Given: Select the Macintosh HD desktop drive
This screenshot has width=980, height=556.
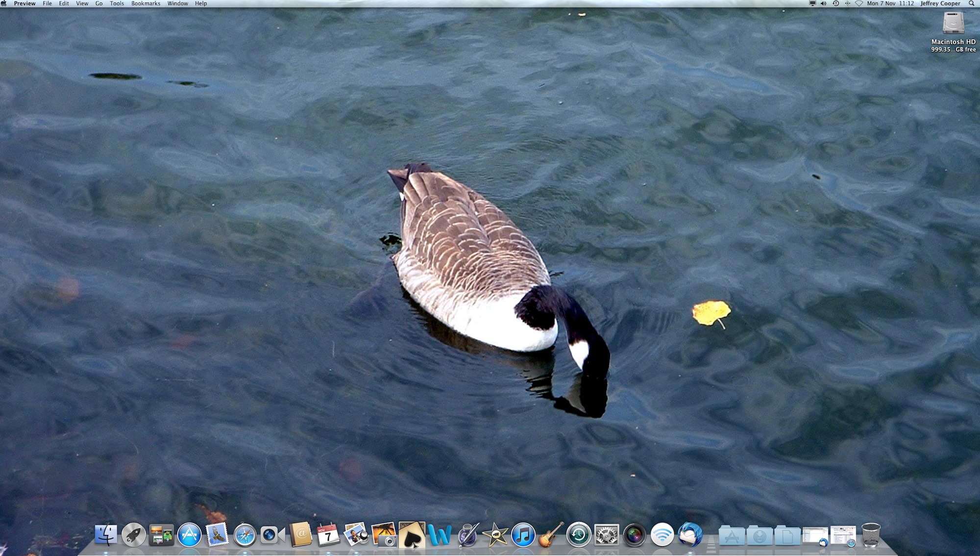Looking at the screenshot, I should (953, 24).
